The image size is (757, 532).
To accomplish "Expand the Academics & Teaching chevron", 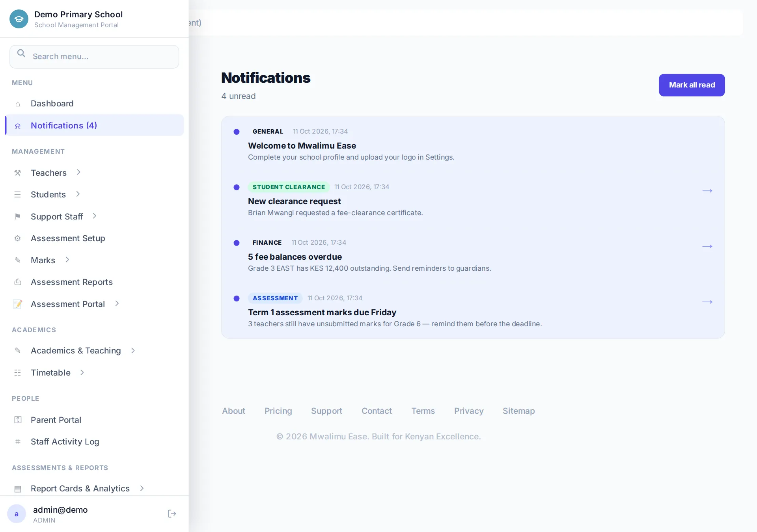I will point(133,350).
